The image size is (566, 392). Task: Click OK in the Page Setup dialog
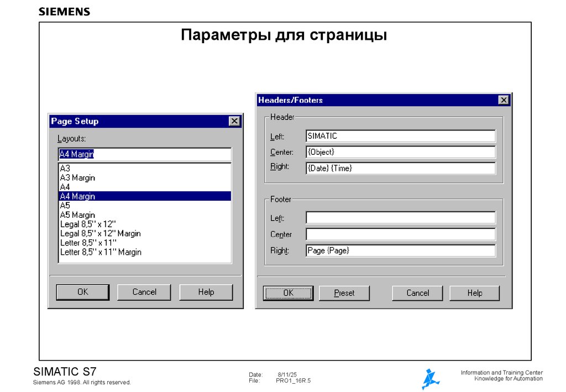[83, 292]
